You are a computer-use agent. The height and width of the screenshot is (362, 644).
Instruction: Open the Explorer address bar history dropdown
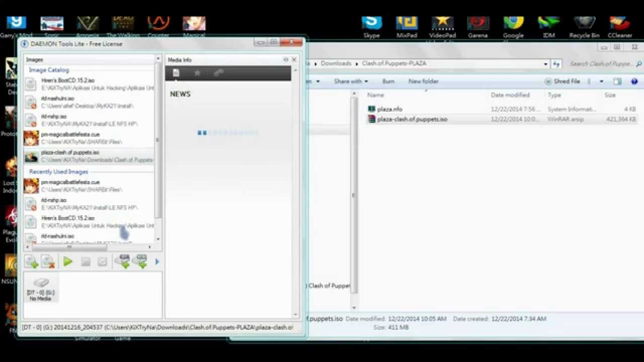click(x=546, y=64)
